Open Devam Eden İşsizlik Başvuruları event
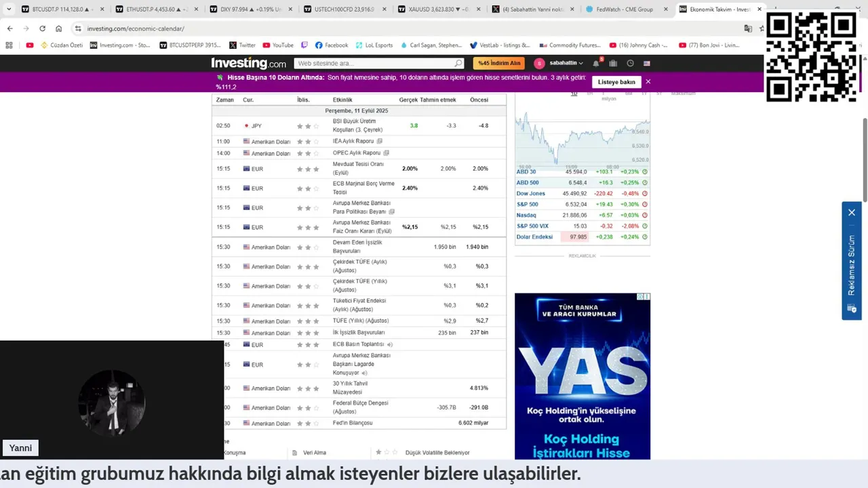 tap(357, 247)
